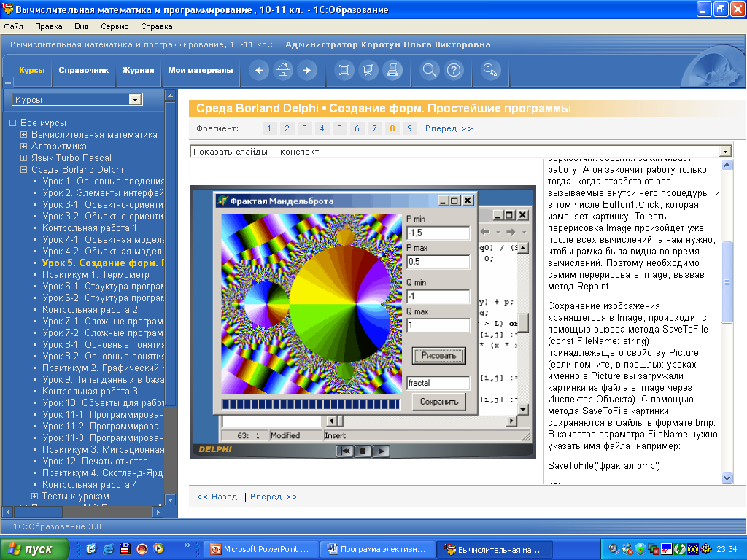The image size is (747, 560).
Task: Open the Правка menu
Action: (x=49, y=27)
